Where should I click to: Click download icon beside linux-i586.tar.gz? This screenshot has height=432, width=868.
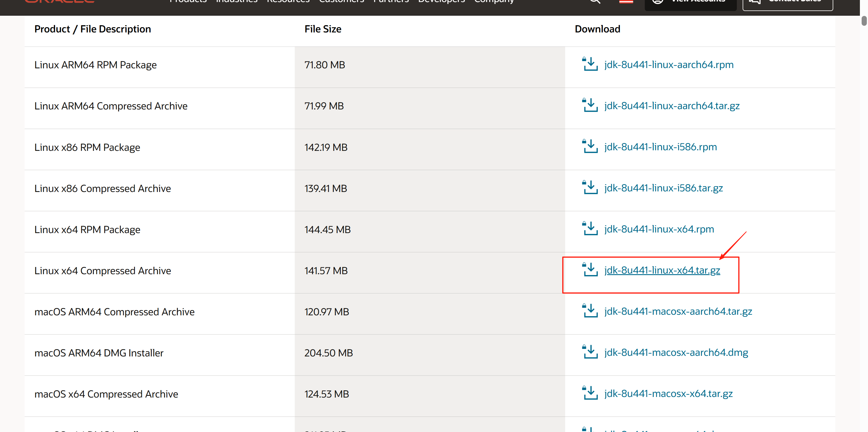[x=590, y=187]
